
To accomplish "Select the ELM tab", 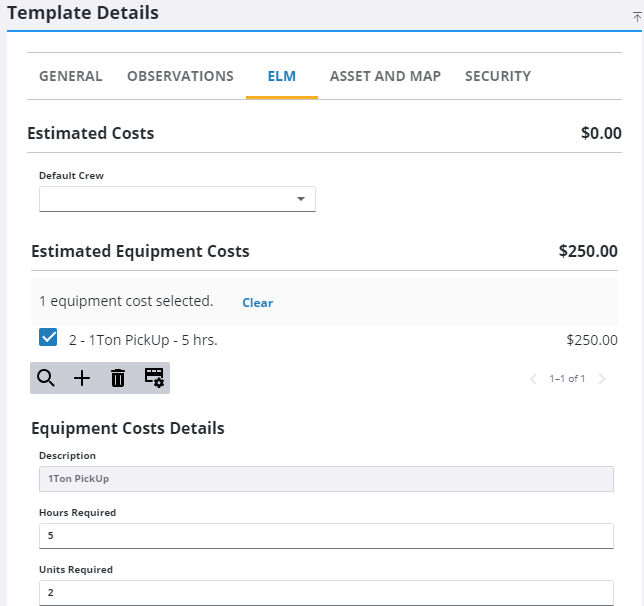I will coord(281,76).
